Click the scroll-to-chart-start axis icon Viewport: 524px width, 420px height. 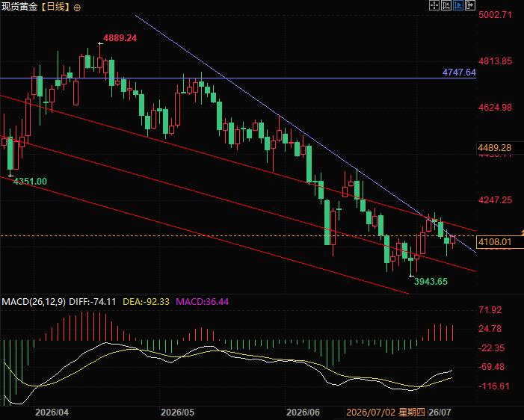pyautogui.click(x=446, y=5)
